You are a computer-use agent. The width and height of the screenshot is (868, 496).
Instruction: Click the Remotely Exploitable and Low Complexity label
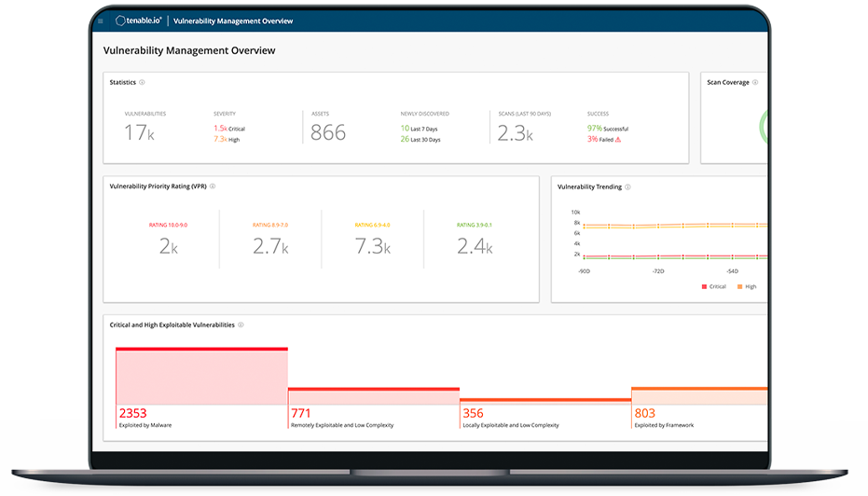coord(342,425)
